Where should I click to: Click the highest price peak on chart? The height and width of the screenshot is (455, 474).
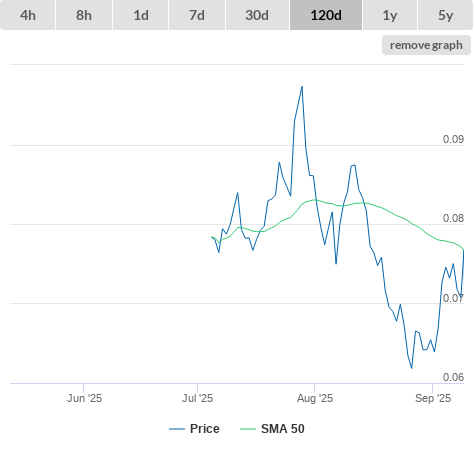pyautogui.click(x=302, y=87)
